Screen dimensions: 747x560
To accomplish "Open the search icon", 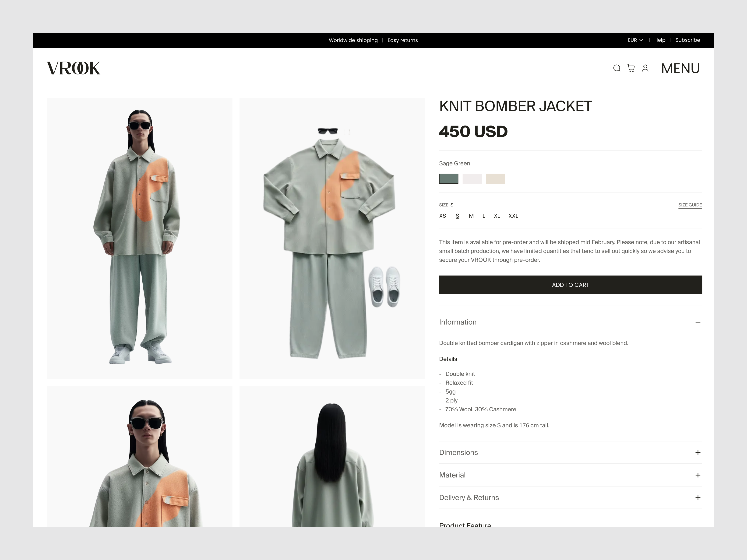I will (617, 68).
